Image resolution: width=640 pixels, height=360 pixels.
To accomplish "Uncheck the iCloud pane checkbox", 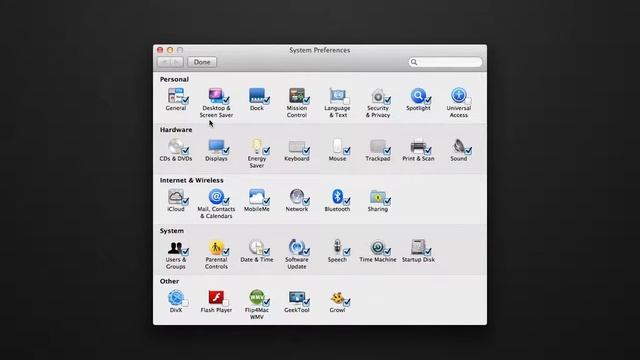I will (185, 202).
